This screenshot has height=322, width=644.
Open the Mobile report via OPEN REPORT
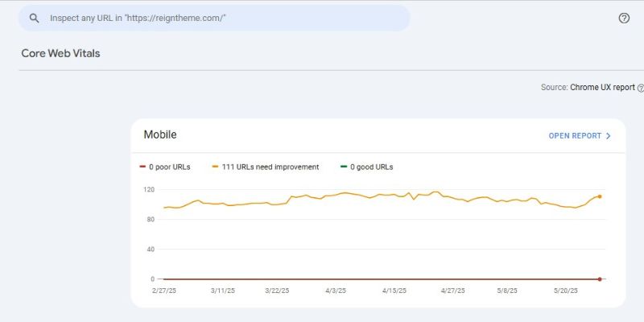tap(575, 136)
